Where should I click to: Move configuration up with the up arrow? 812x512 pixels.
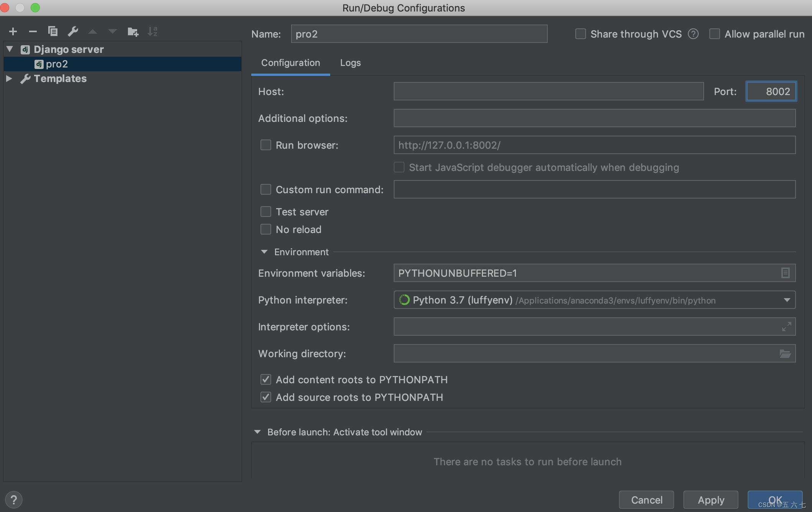pyautogui.click(x=93, y=31)
